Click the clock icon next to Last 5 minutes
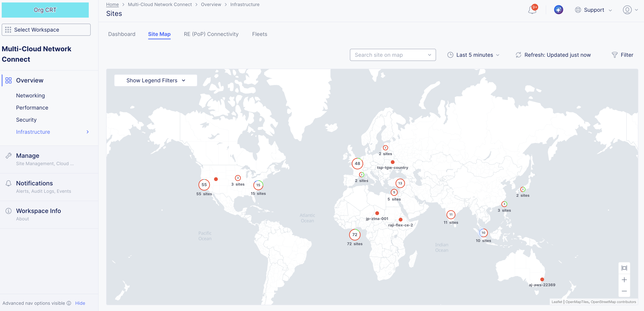The image size is (644, 311). 451,55
